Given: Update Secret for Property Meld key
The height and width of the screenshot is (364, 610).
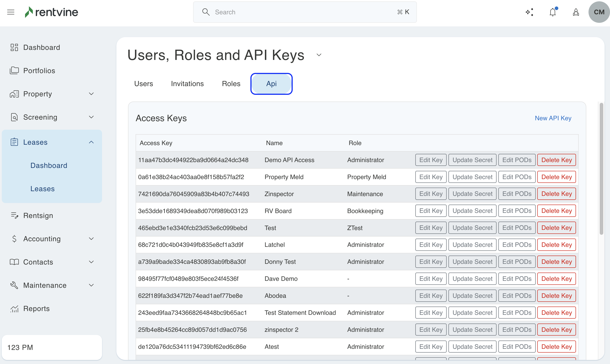Looking at the screenshot, I should 472,177.
